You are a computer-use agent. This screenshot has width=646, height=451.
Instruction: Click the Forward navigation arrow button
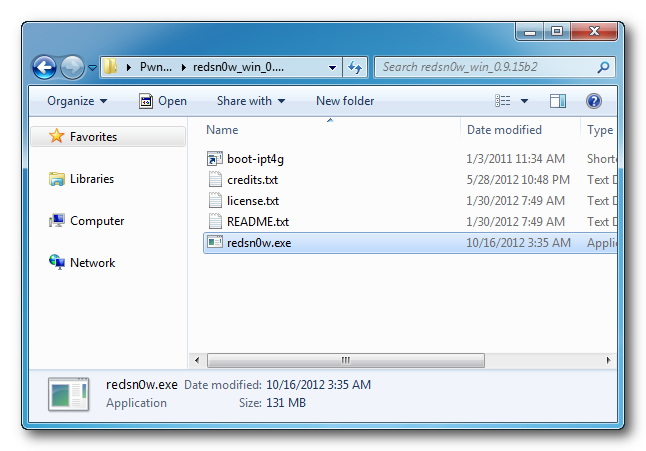click(x=72, y=68)
